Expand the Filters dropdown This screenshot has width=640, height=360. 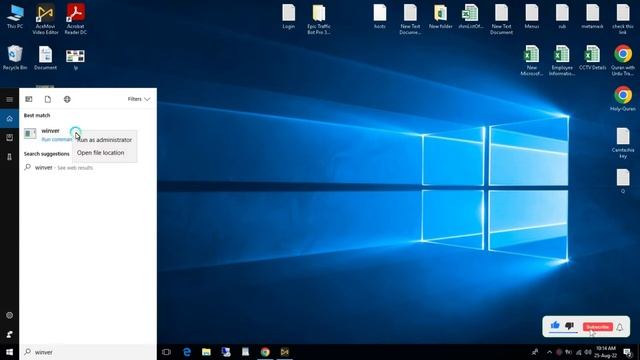pyautogui.click(x=139, y=99)
